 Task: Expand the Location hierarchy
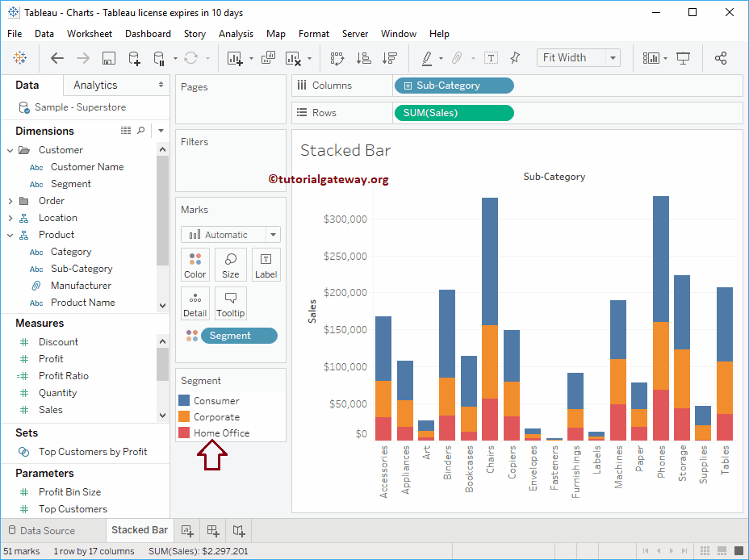[10, 218]
